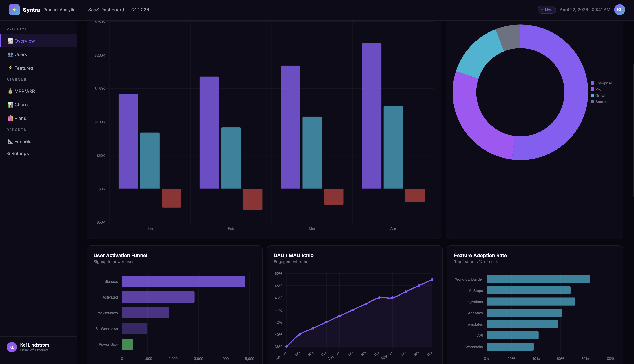Click the Plans shopping bags icon
The height and width of the screenshot is (364, 634).
click(x=10, y=118)
